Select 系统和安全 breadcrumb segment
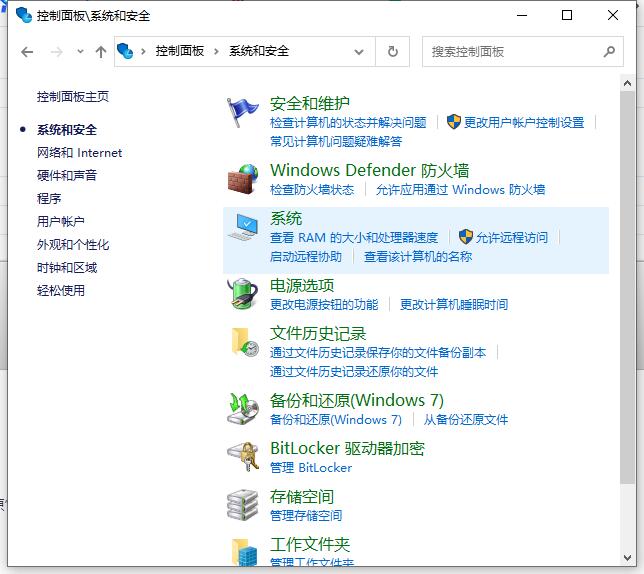 [x=259, y=51]
